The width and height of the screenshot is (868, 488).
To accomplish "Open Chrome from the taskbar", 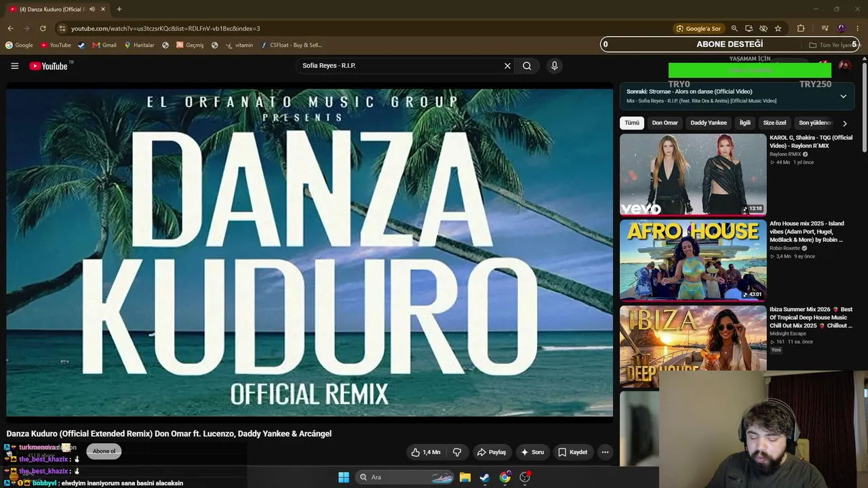I will point(505,477).
